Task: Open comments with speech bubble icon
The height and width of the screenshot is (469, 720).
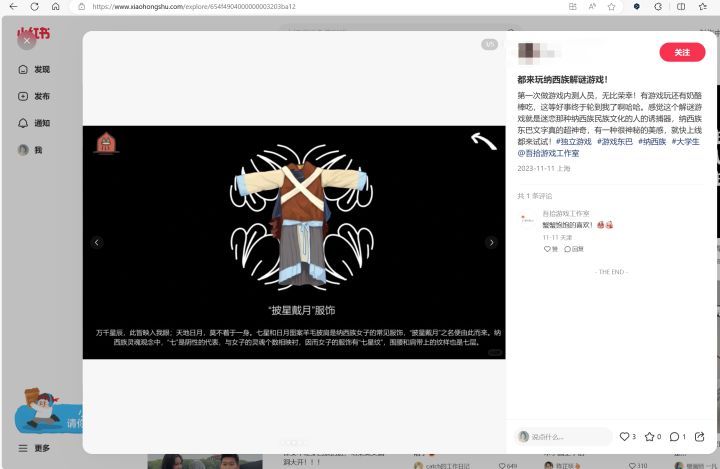Action: (674, 436)
